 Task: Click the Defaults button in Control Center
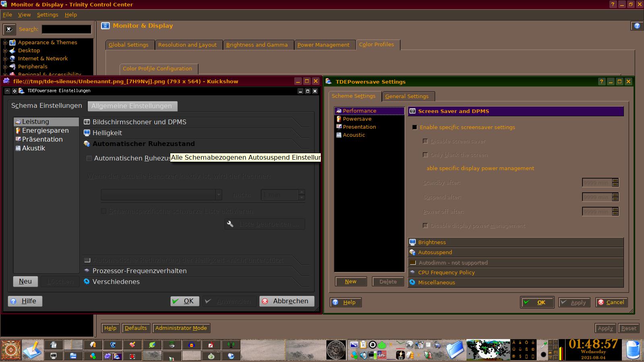tap(136, 328)
